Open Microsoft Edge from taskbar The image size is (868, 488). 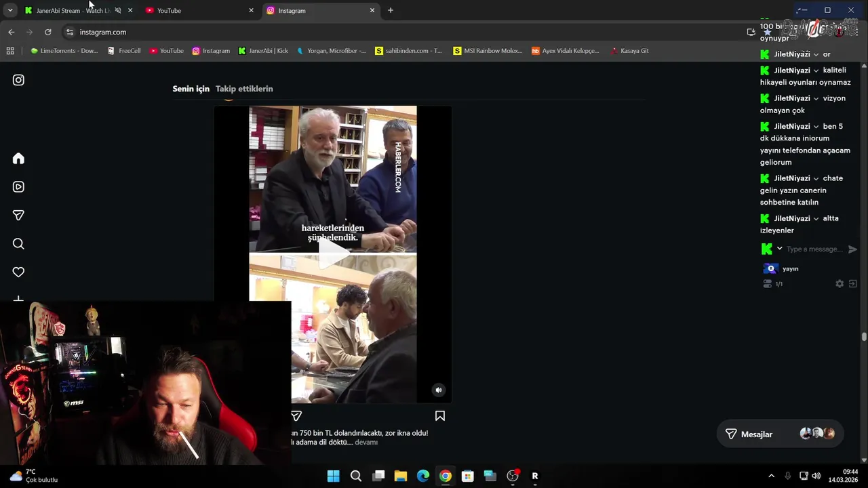pos(423,476)
